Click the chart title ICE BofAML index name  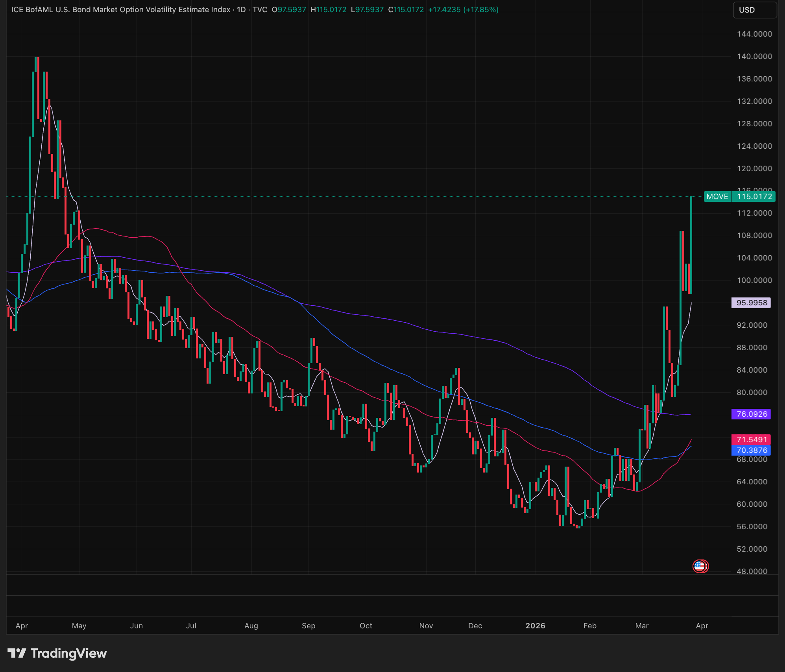click(121, 9)
